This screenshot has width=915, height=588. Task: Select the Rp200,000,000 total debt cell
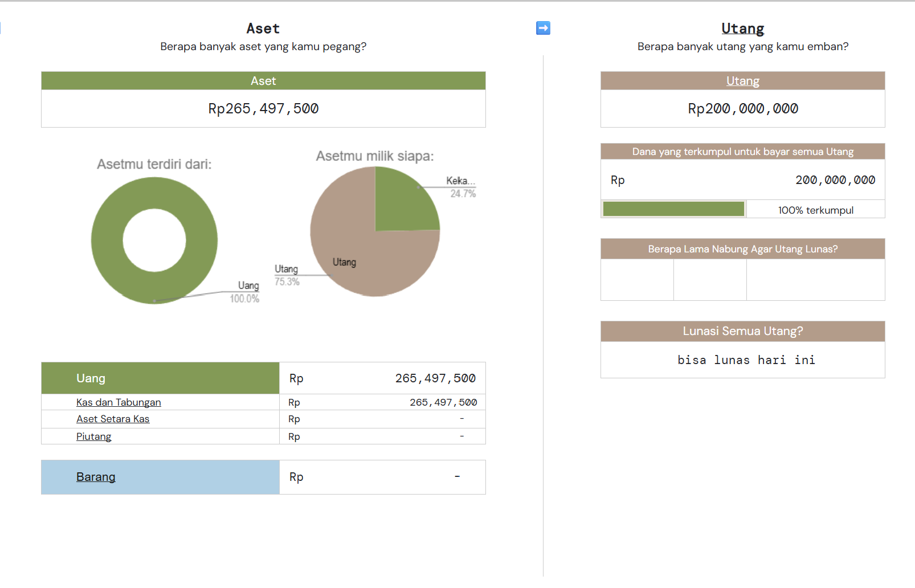tap(742, 109)
